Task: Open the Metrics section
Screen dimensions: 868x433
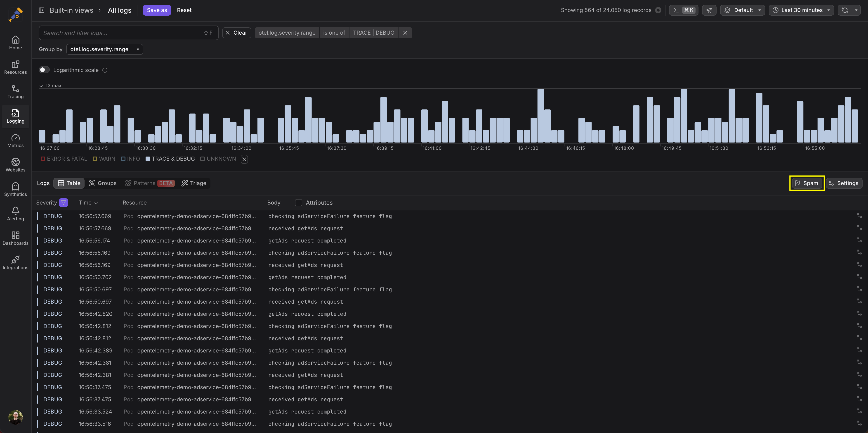Action: point(16,141)
